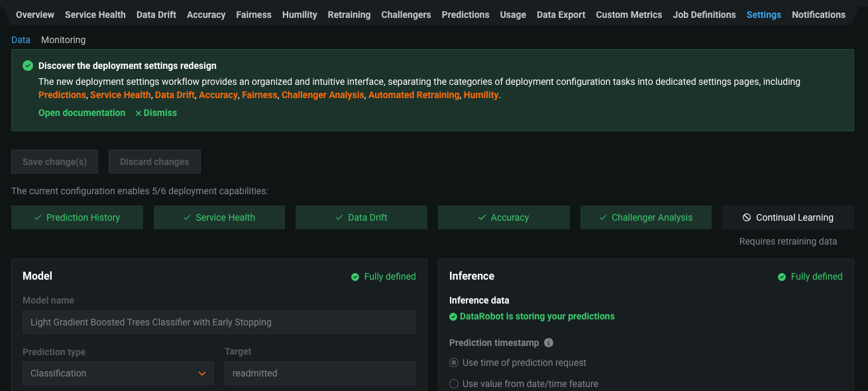
Task: Open documentation link in banner
Action: pyautogui.click(x=81, y=113)
